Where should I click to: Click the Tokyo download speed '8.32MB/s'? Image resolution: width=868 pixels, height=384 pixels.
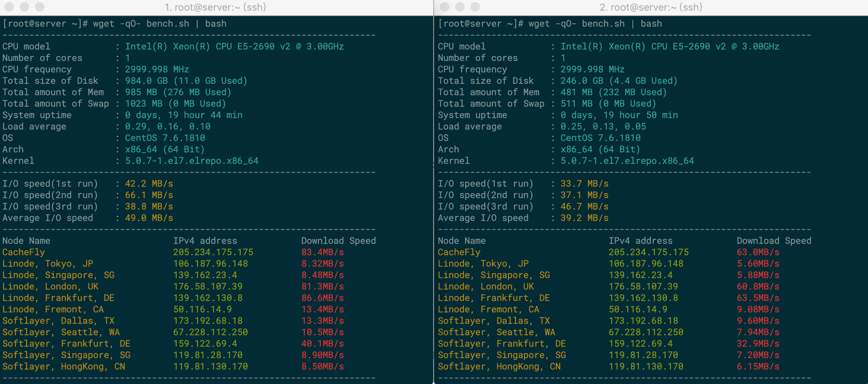click(x=323, y=264)
